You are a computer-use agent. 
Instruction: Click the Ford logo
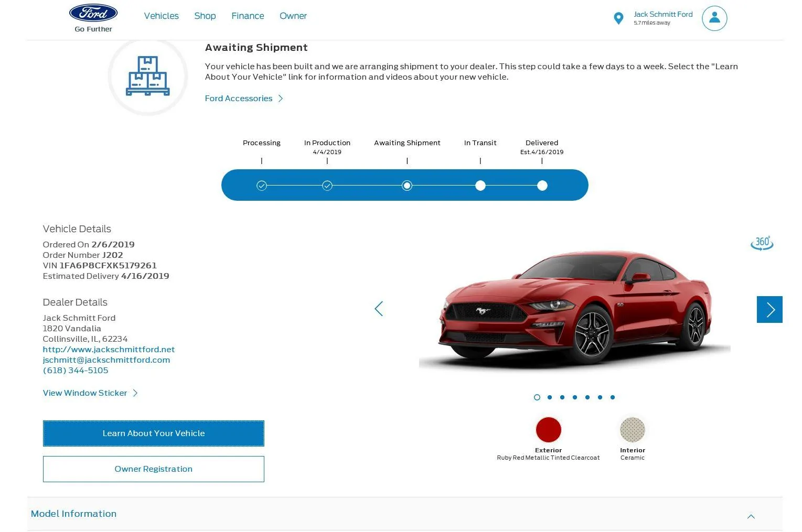coord(93,13)
